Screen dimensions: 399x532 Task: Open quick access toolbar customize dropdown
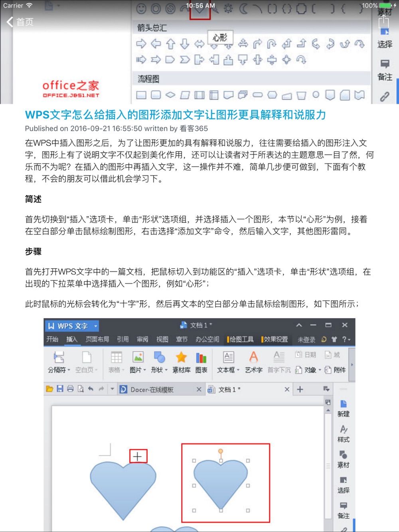coord(112,389)
